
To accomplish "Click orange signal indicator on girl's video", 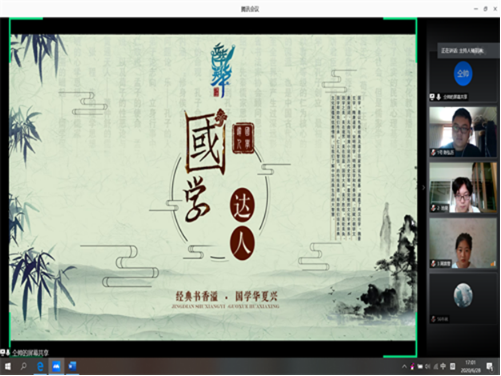I will pos(492,264).
